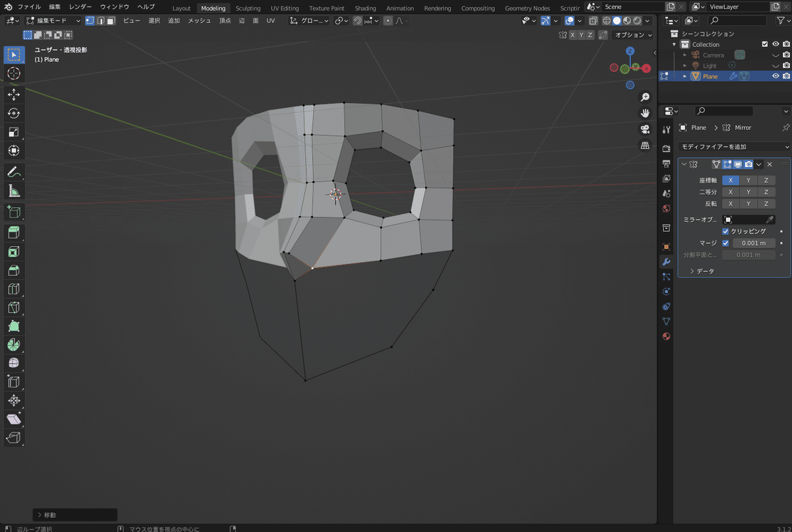Uncheck the マージ checkbox
This screenshot has height=532, width=792.
click(x=726, y=243)
